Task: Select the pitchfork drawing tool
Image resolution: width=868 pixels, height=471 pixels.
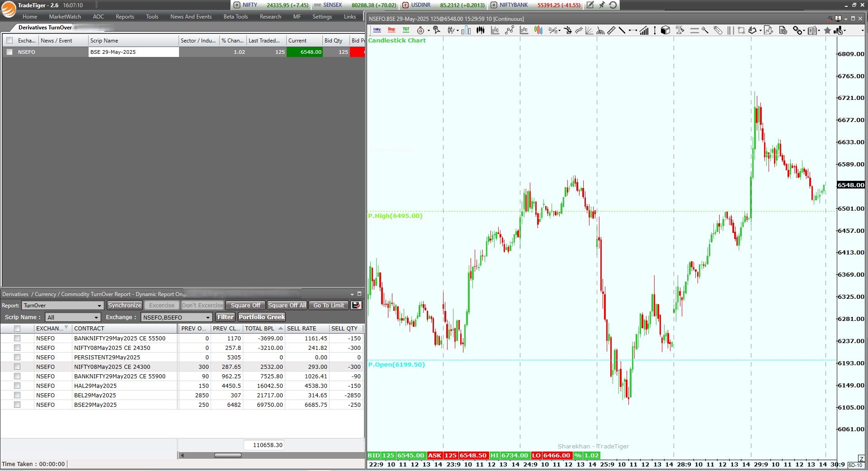Action: pos(705,30)
